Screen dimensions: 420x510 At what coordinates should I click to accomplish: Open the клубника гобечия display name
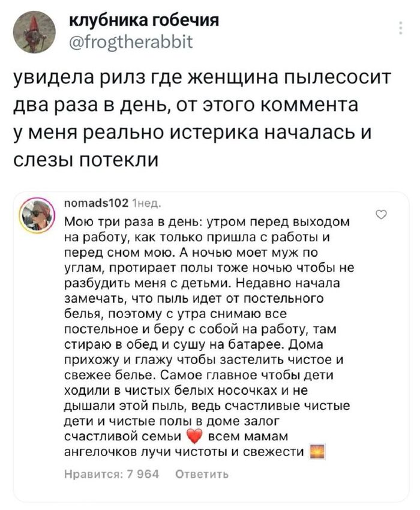coord(145,21)
